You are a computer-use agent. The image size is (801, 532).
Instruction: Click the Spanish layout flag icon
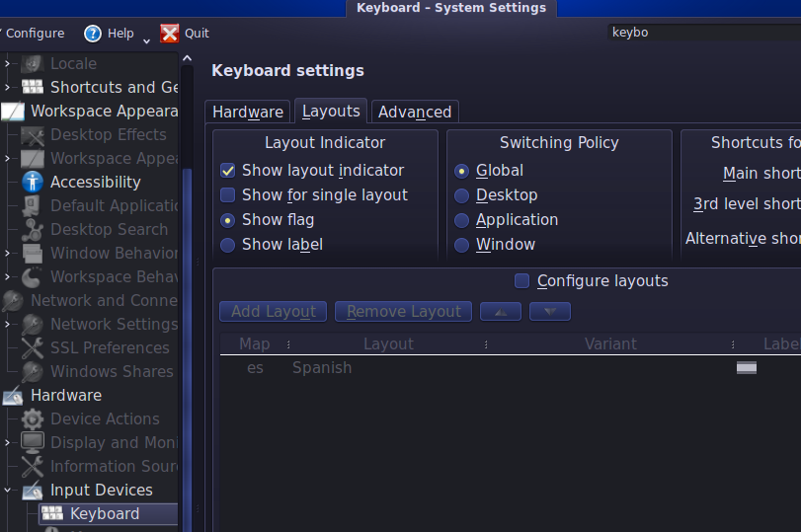[x=747, y=367]
